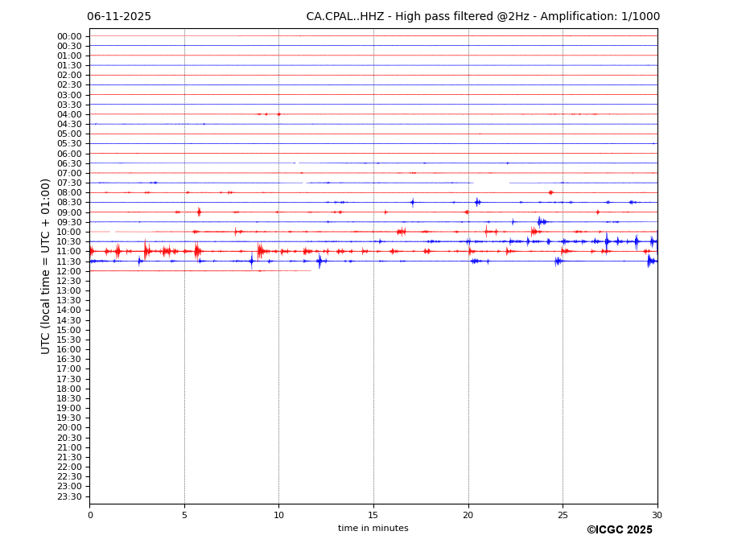Click the 5 tick on minutes axis
Image resolution: width=746 pixels, height=560 pixels.
pyautogui.click(x=184, y=515)
